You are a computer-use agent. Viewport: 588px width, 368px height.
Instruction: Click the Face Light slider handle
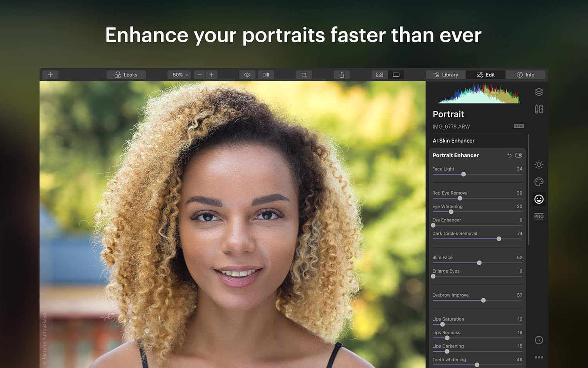(463, 174)
